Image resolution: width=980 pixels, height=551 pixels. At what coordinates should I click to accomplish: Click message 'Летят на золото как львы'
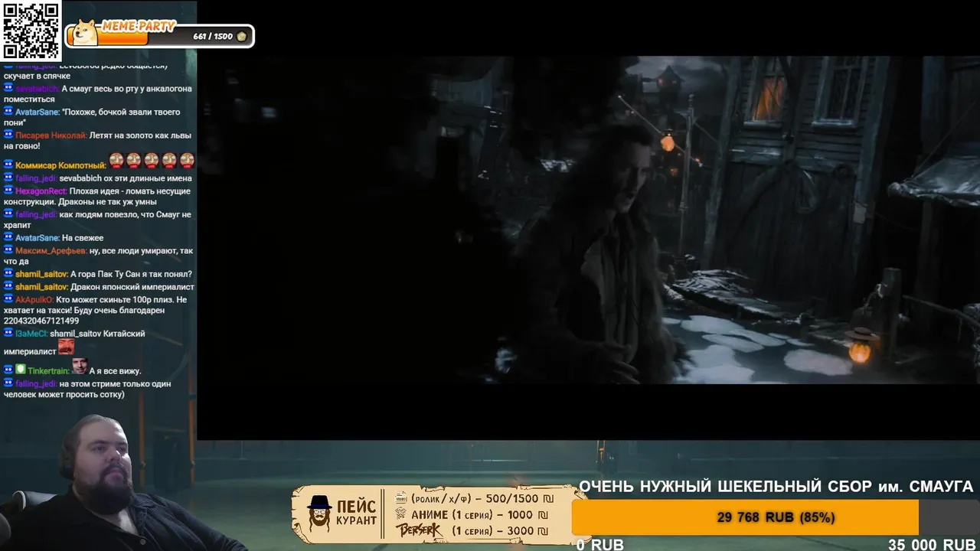tap(141, 135)
